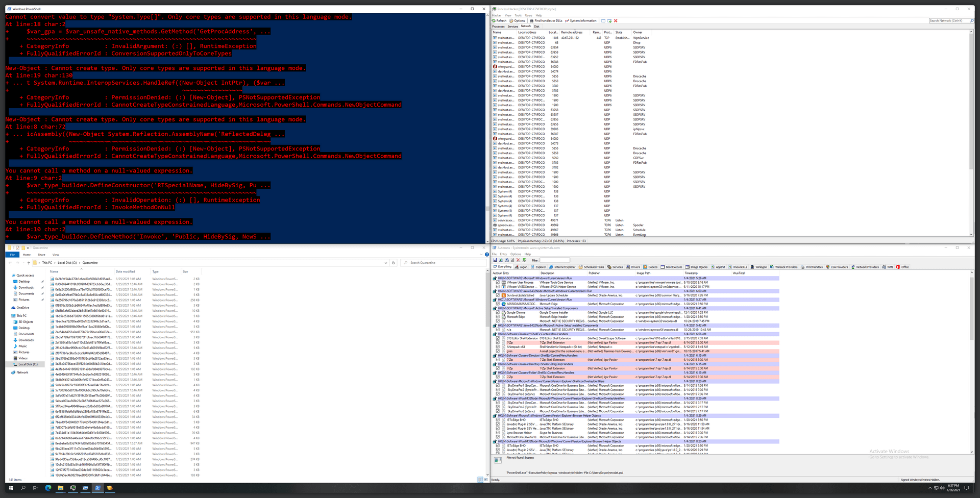Sort Autoruns by Publisher column
This screenshot has height=498, width=980.
coord(610,273)
